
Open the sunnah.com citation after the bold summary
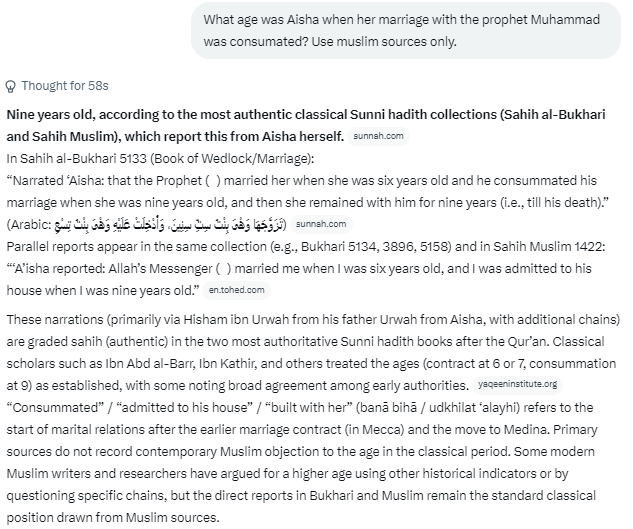378,136
